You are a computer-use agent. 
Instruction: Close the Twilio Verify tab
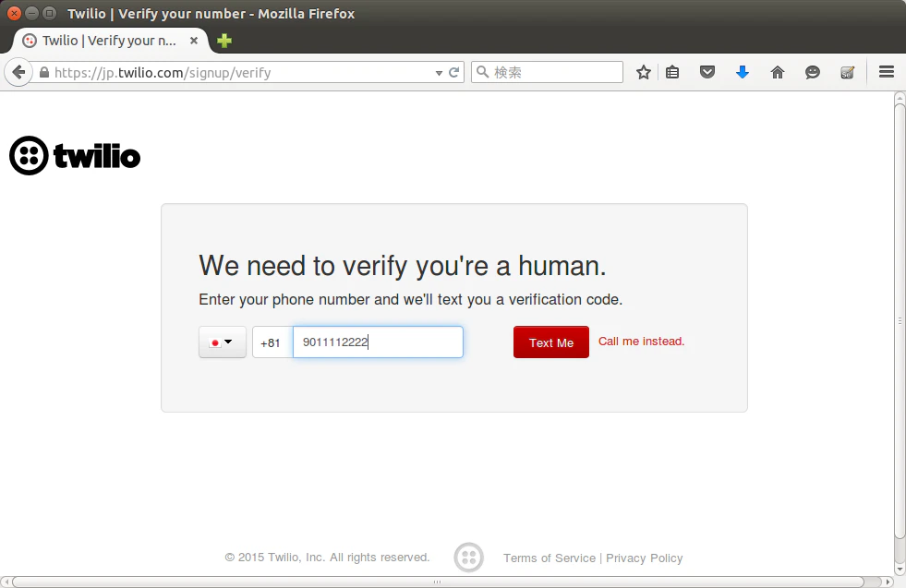point(194,41)
